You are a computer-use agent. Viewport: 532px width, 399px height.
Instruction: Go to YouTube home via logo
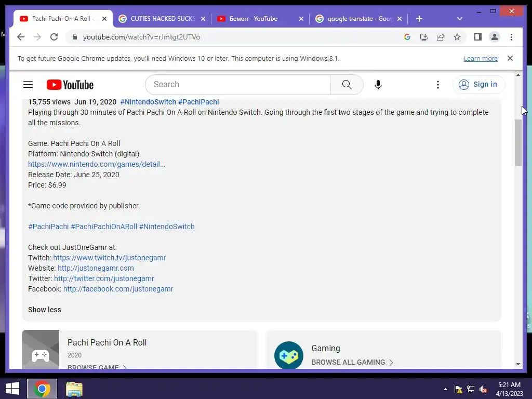(x=70, y=85)
